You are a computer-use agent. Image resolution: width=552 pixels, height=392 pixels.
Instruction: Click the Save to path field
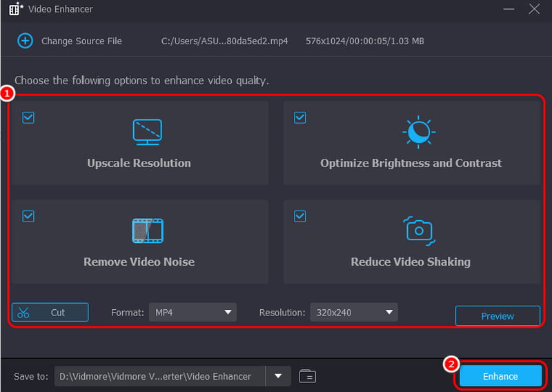[x=160, y=376]
